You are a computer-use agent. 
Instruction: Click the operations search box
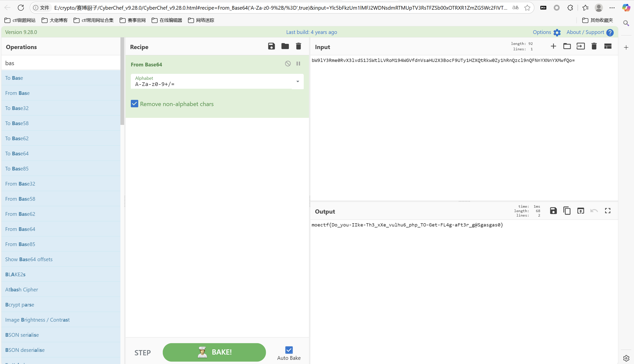point(61,63)
